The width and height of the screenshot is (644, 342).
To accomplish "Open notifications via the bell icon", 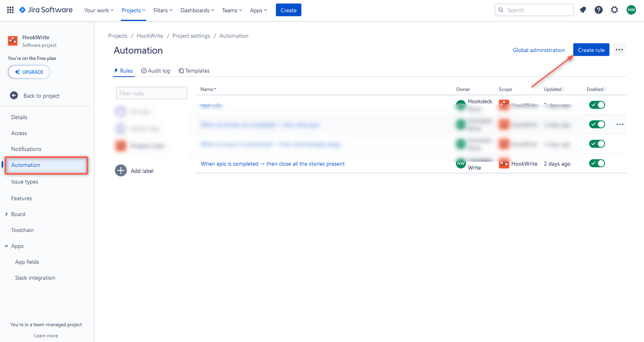I will click(582, 9).
